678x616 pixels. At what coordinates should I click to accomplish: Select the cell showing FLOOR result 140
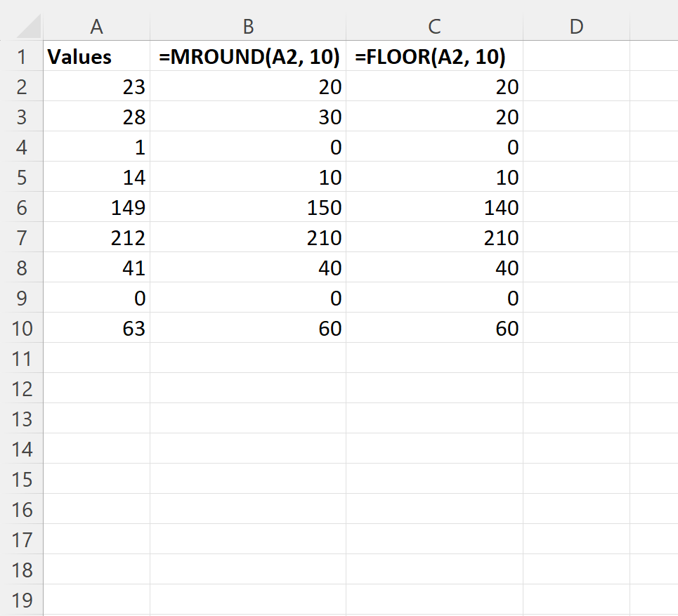pos(434,207)
